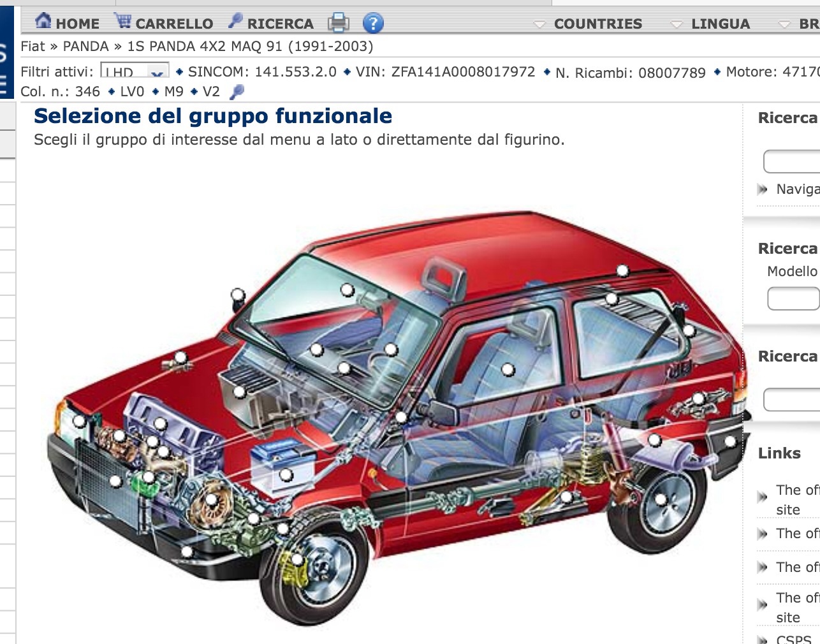Select the left headlight hotspot dot
This screenshot has width=820, height=644.
(79, 421)
